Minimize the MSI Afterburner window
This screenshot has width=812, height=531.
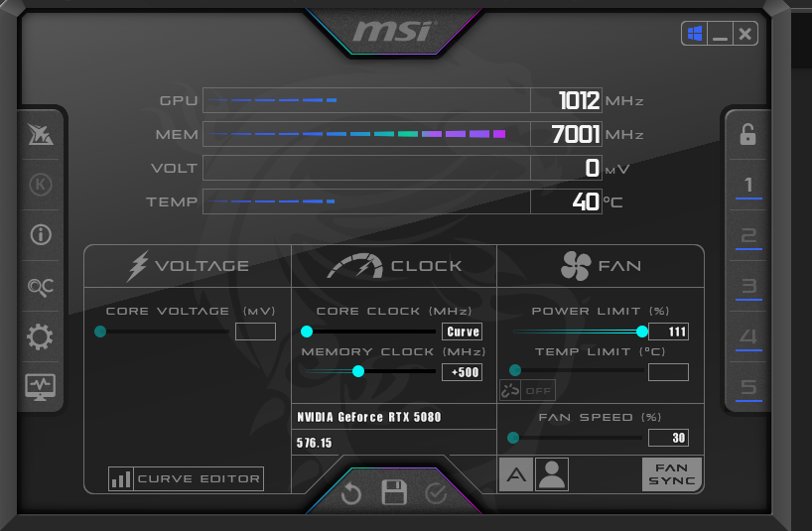(x=721, y=34)
